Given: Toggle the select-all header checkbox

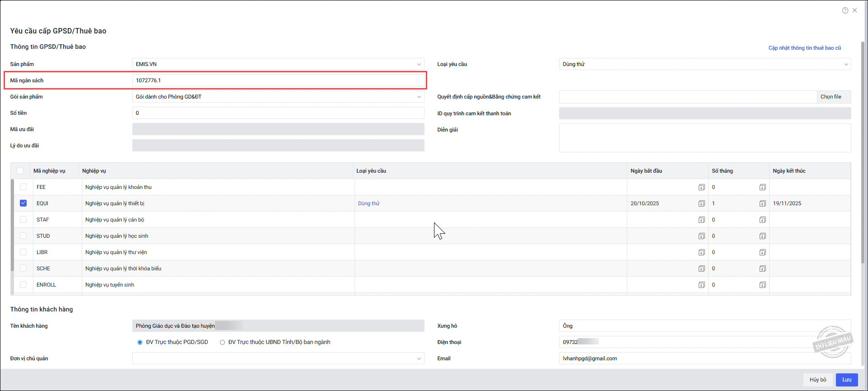Looking at the screenshot, I should click(20, 171).
